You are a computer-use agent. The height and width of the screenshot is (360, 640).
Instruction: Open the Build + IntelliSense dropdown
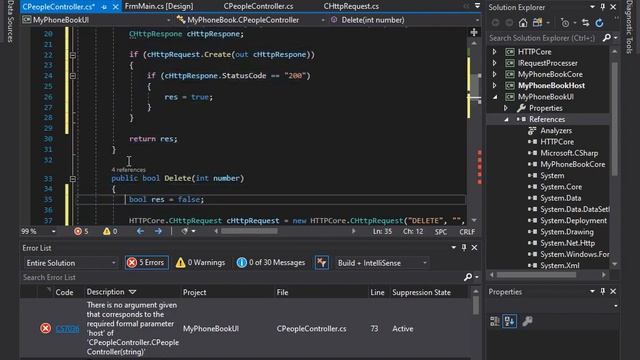click(x=382, y=263)
